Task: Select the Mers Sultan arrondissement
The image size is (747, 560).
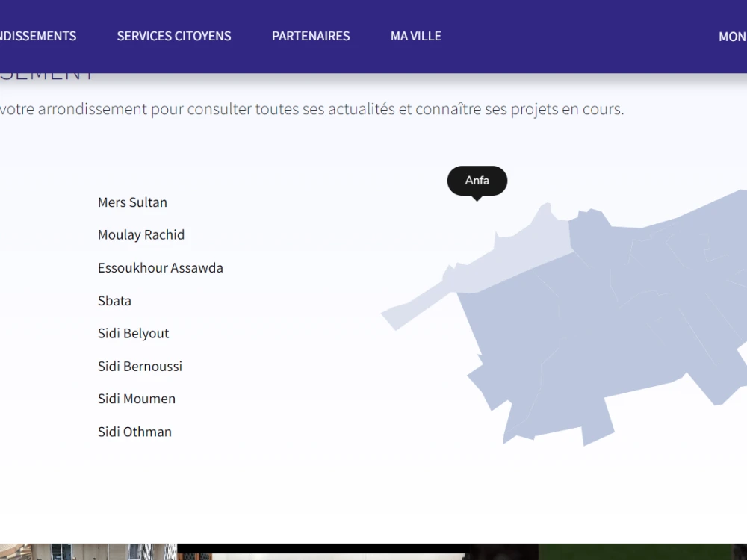Action: [x=132, y=202]
